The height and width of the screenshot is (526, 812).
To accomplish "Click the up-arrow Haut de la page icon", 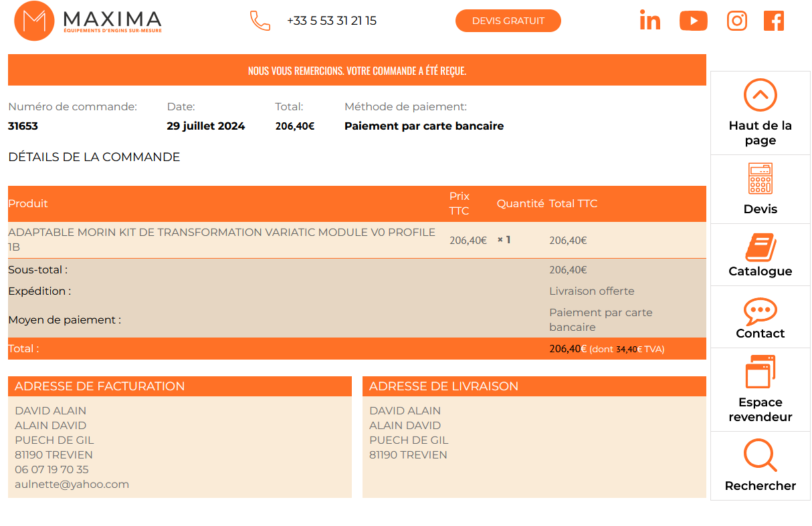I will pos(760,95).
